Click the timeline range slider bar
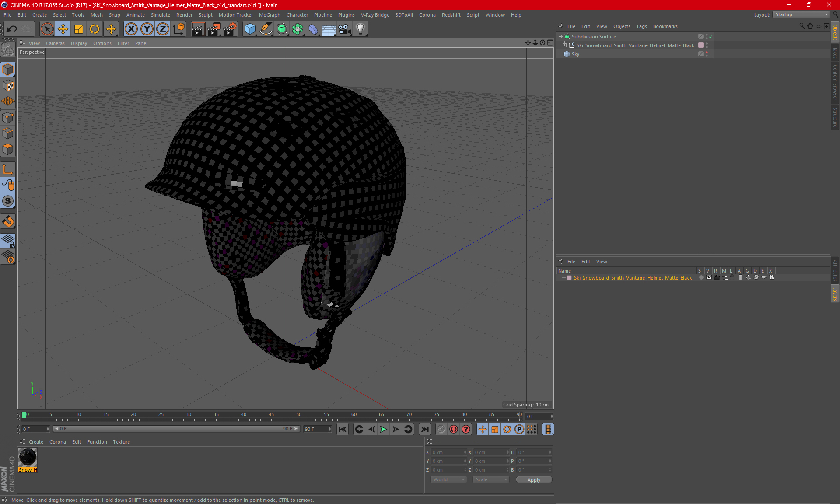Image resolution: width=840 pixels, height=504 pixels. [176, 429]
